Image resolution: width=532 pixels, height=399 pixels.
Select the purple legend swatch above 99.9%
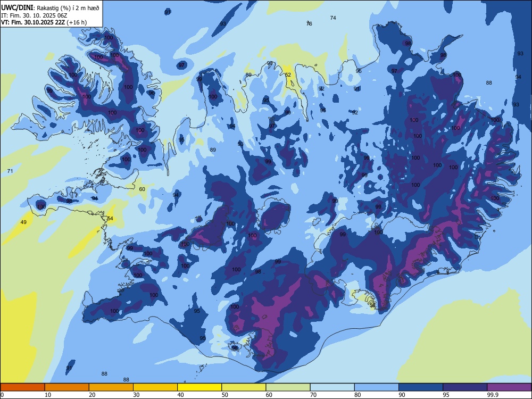(x=509, y=387)
